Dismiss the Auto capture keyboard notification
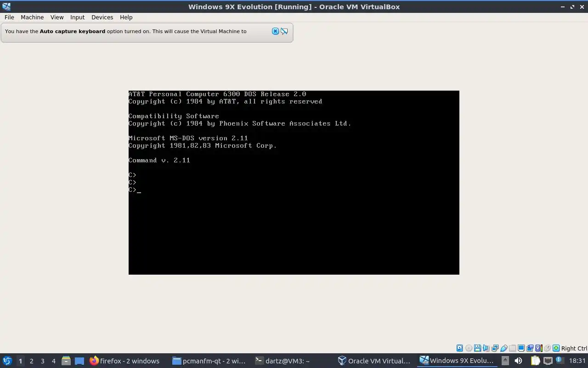 [x=275, y=31]
